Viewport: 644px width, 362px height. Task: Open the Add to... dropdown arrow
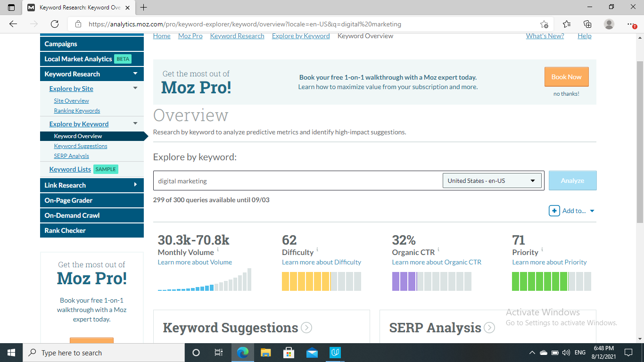(592, 211)
